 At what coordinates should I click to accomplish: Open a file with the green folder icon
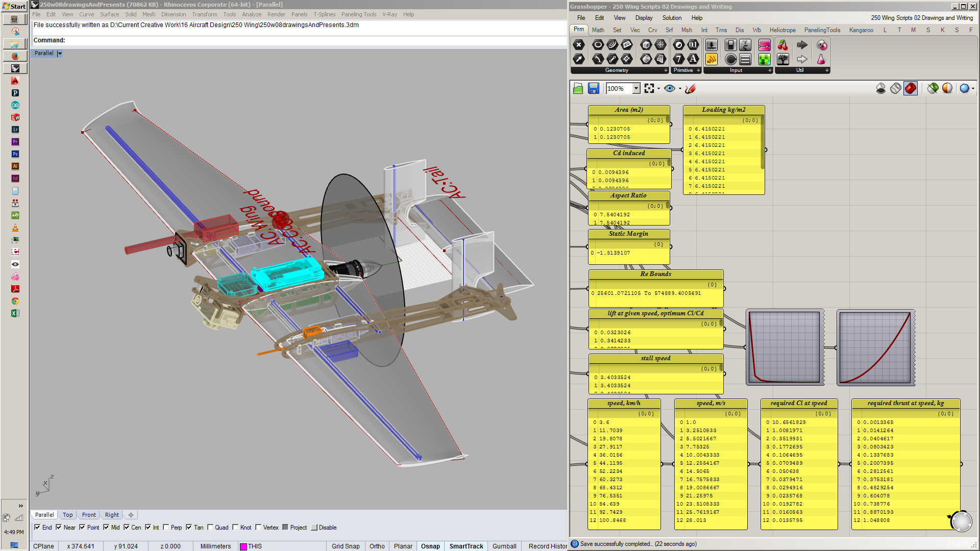578,89
